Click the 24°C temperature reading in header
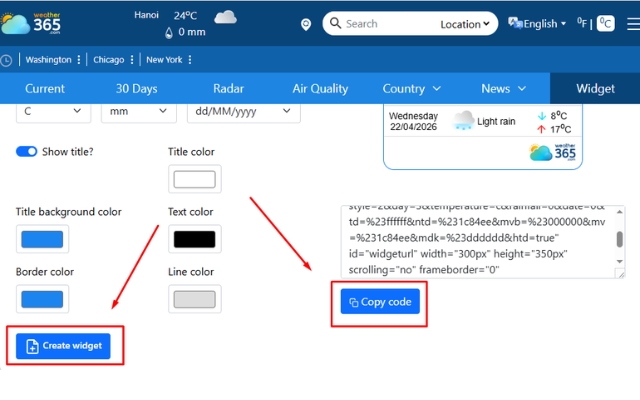640x400 pixels. pos(186,16)
